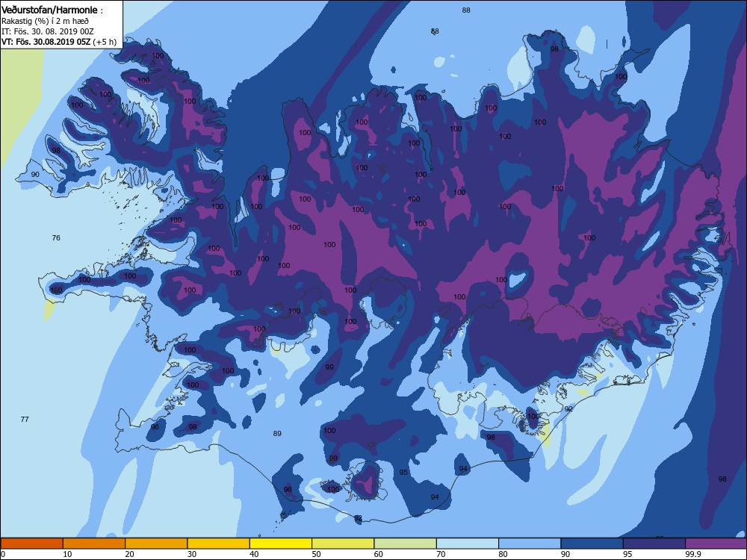Click the legend tick label 20
The image size is (747, 560).
tap(130, 554)
